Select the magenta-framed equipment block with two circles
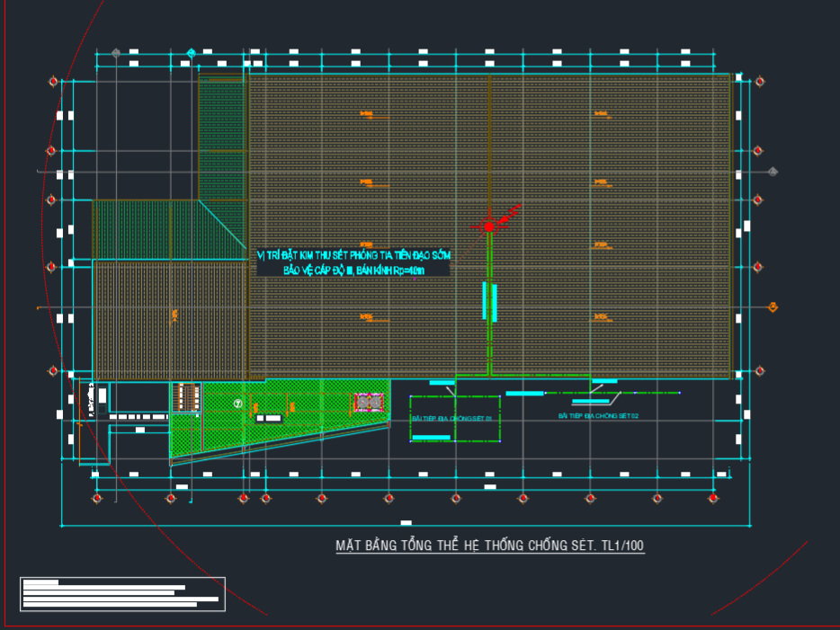This screenshot has width=840, height=630. click(367, 404)
